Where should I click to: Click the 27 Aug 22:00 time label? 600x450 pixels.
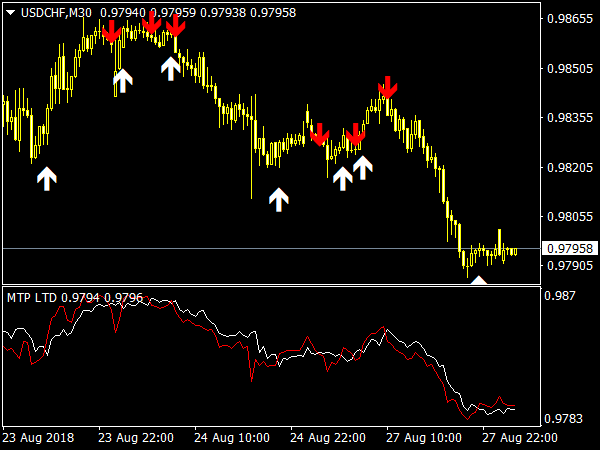(x=520, y=437)
